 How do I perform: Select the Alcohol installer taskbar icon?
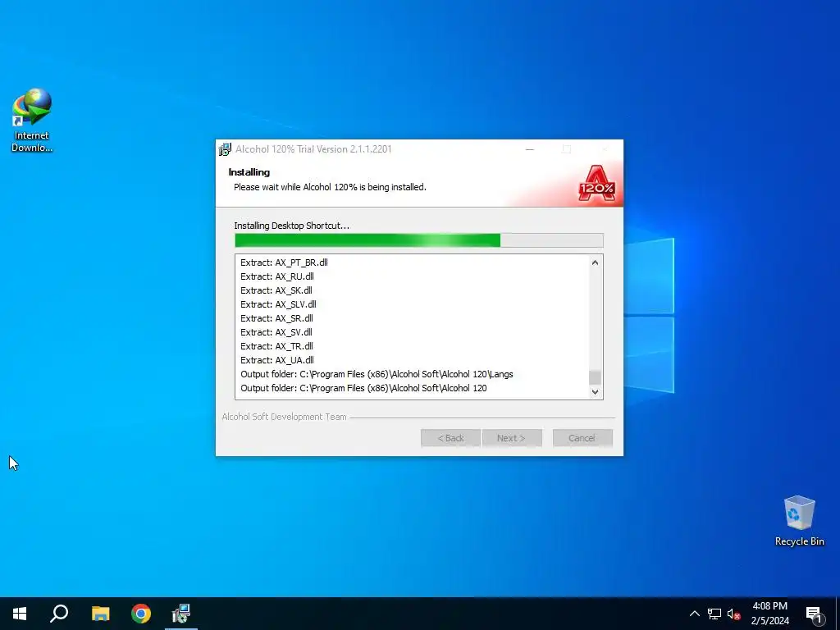(x=181, y=614)
